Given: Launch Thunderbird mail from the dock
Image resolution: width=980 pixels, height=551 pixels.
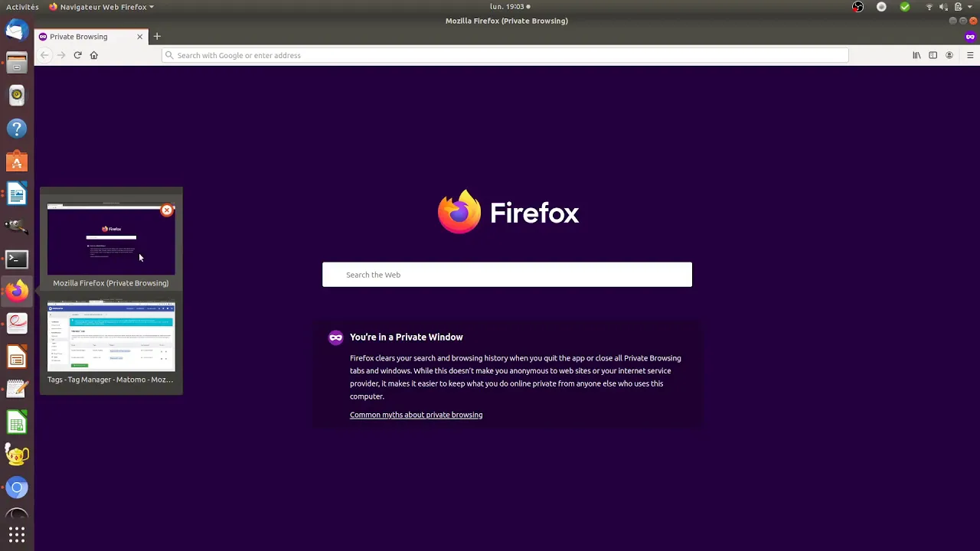Looking at the screenshot, I should [x=17, y=31].
